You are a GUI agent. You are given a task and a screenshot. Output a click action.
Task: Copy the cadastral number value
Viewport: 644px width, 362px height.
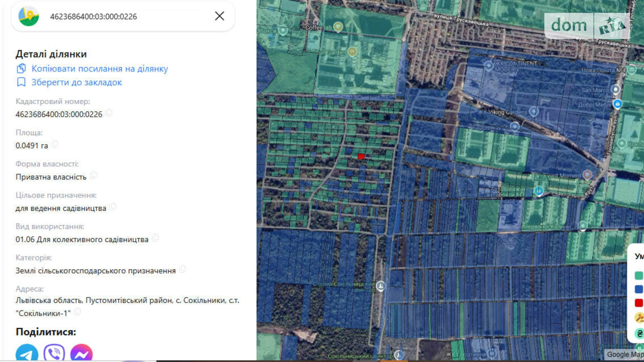[109, 112]
